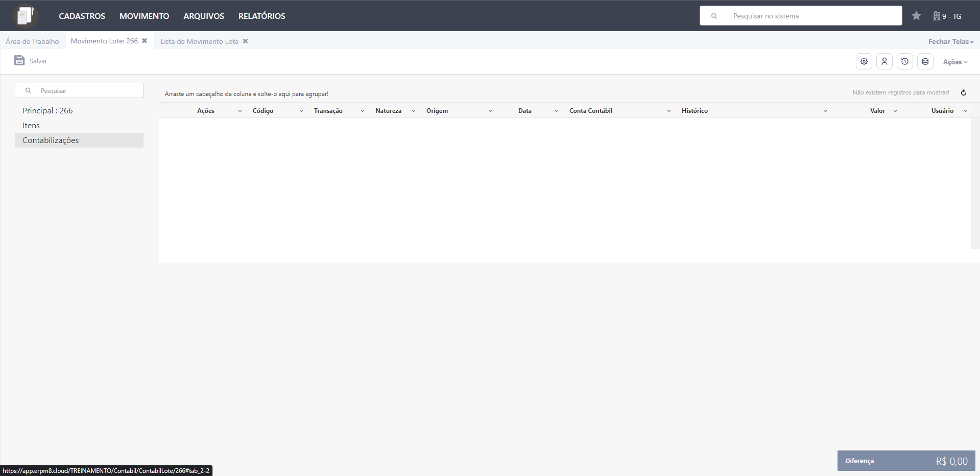Open the ARQUIVOS menu

[x=204, y=16]
